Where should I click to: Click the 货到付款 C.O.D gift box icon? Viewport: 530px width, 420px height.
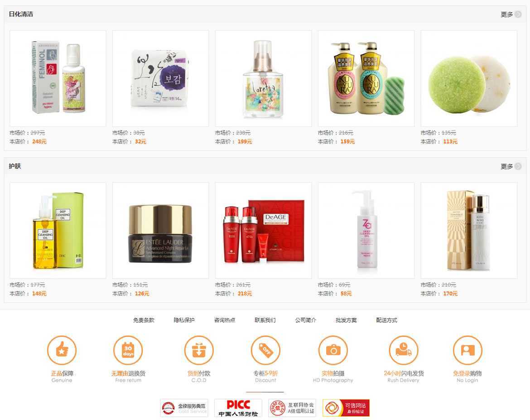tap(199, 350)
